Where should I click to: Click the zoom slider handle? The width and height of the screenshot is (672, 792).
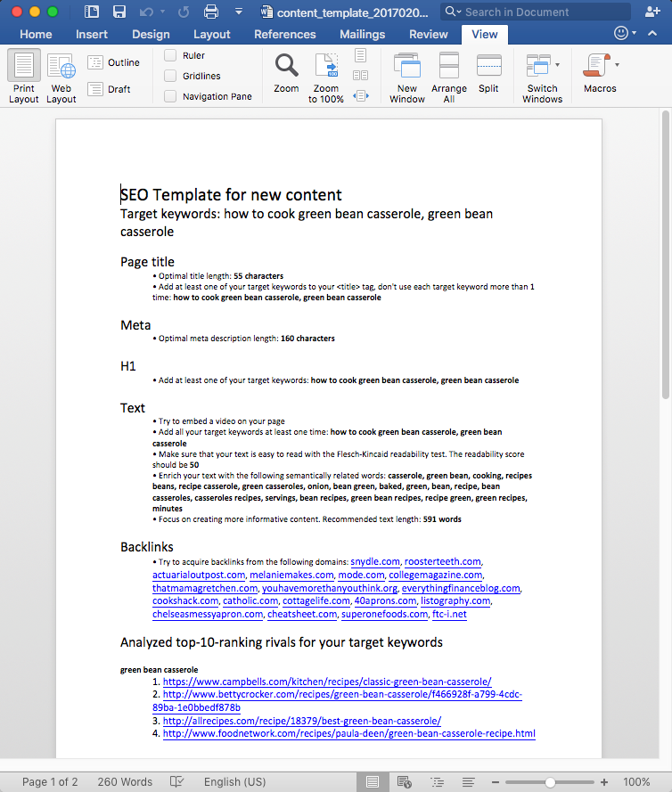point(550,782)
